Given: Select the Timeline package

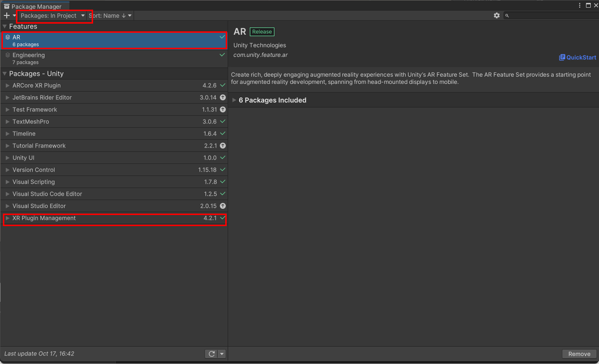Looking at the screenshot, I should coord(114,134).
